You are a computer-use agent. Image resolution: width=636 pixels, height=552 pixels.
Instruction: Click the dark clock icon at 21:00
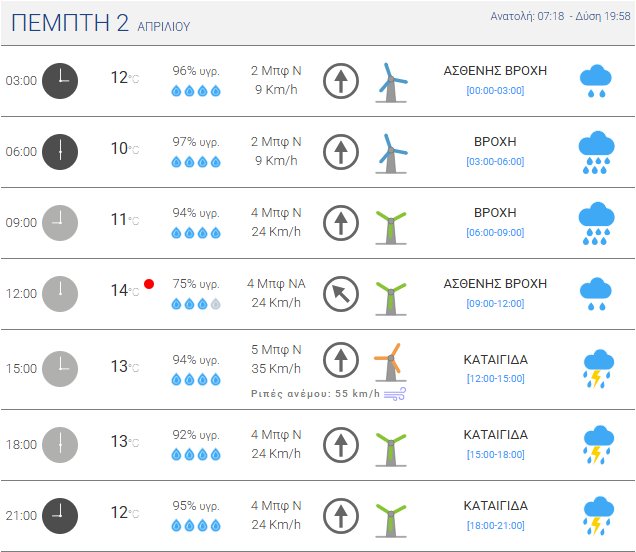tap(60, 514)
